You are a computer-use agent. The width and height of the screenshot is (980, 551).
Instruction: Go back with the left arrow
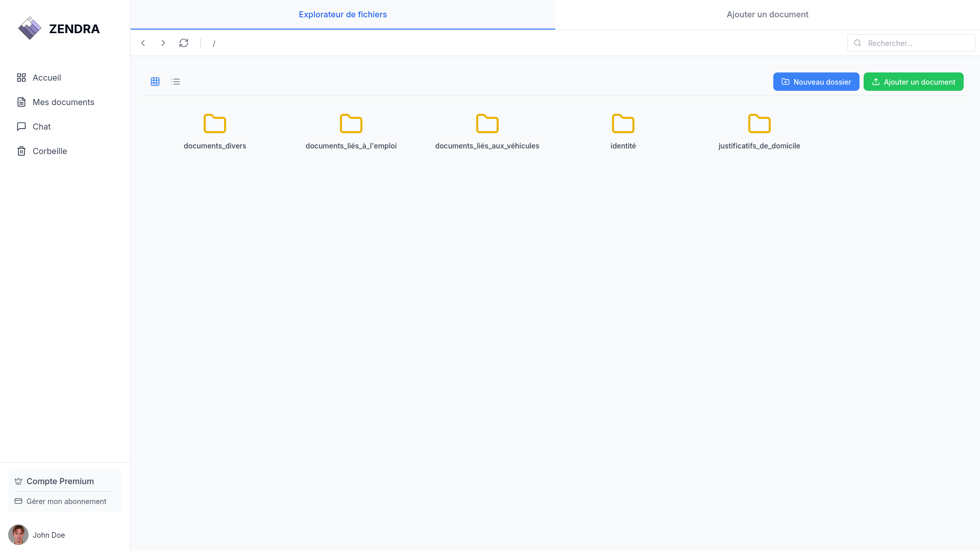[143, 43]
